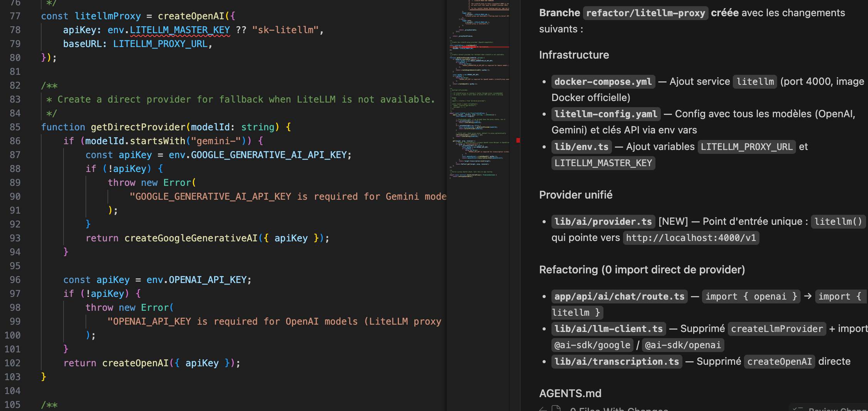This screenshot has height=411, width=868.
Task: Expand the '0 Files With Changes' summary
Action: [x=618, y=409]
